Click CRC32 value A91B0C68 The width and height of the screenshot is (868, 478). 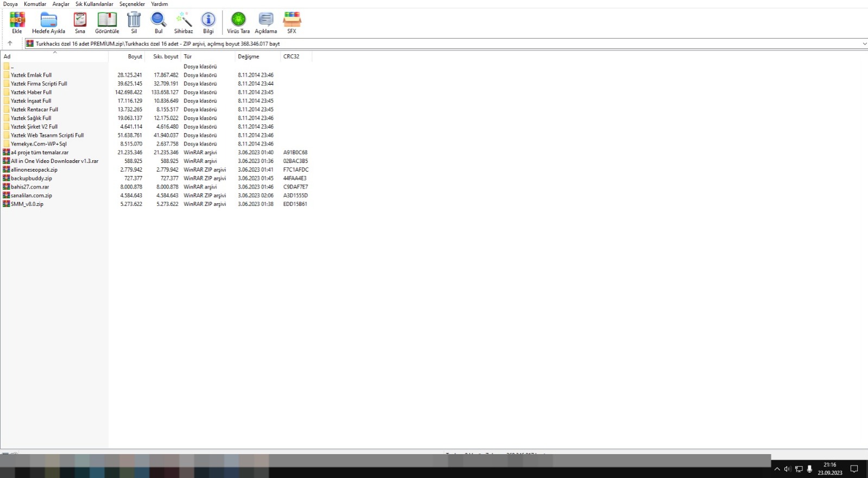tap(295, 153)
